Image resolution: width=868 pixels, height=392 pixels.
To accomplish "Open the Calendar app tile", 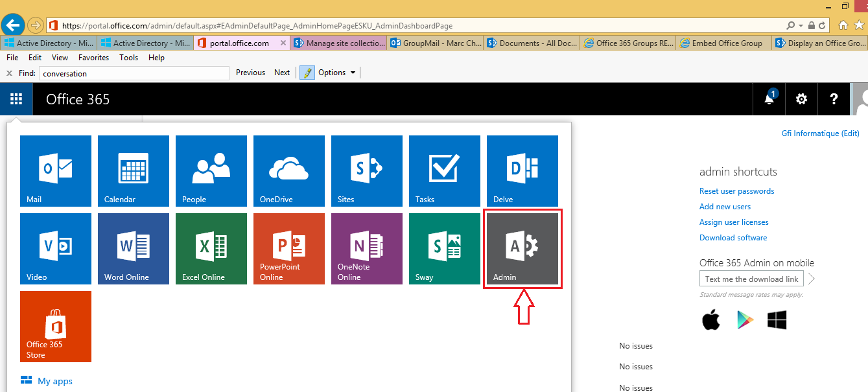I will tap(134, 171).
